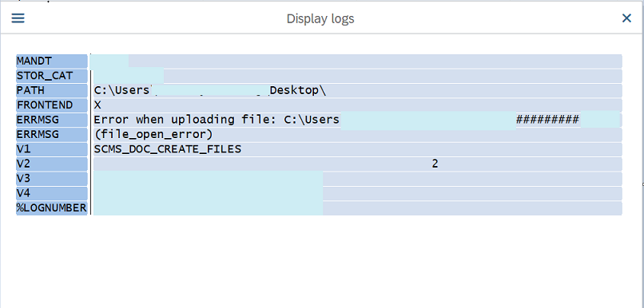Viewport: 644px width, 308px height.
Task: Click the second ERRMSG label
Action: click(x=52, y=135)
